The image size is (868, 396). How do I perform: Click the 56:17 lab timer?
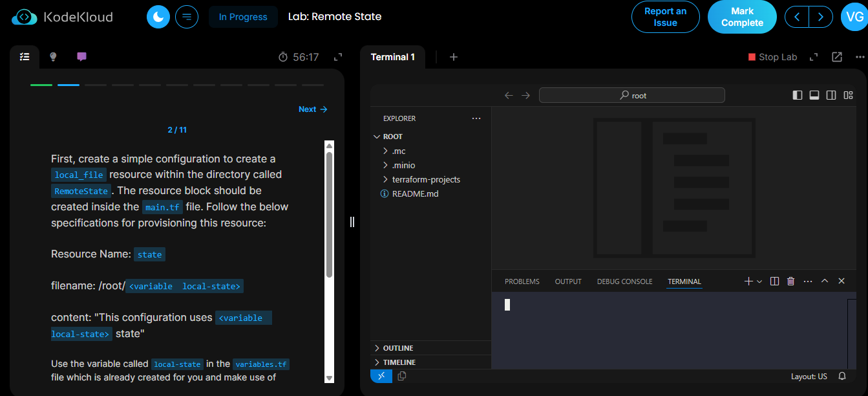(299, 57)
